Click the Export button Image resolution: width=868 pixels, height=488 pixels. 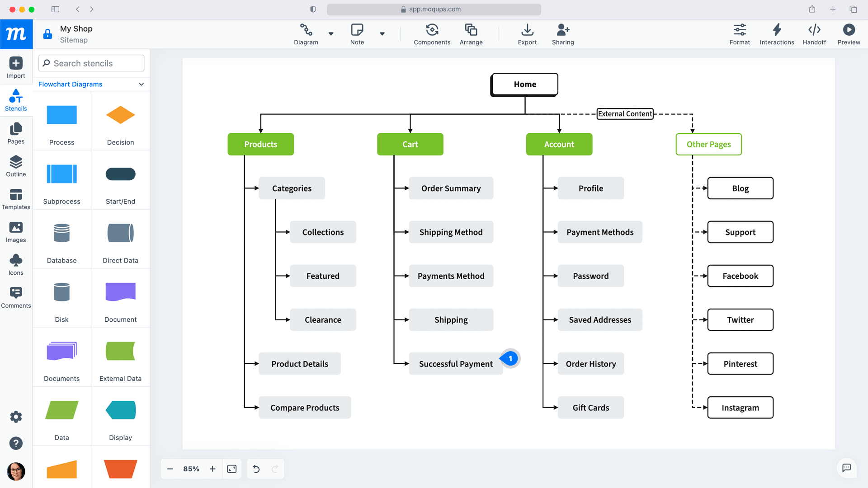coord(527,34)
